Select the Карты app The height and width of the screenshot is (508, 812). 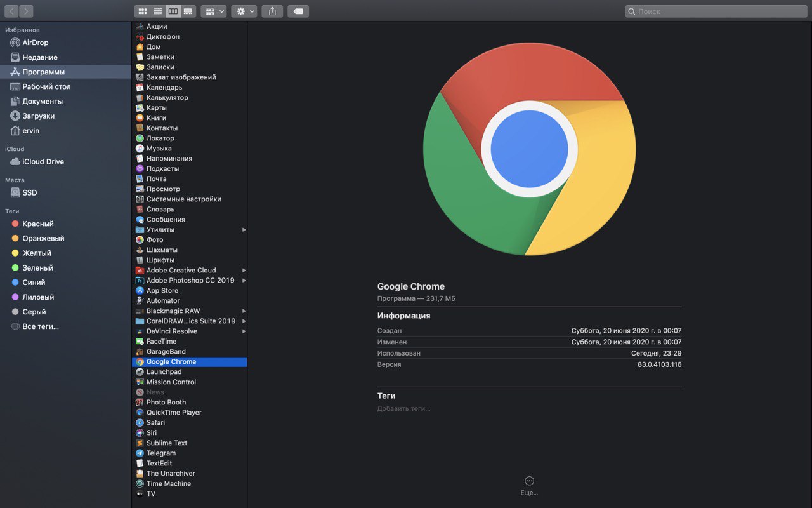pyautogui.click(x=189, y=107)
